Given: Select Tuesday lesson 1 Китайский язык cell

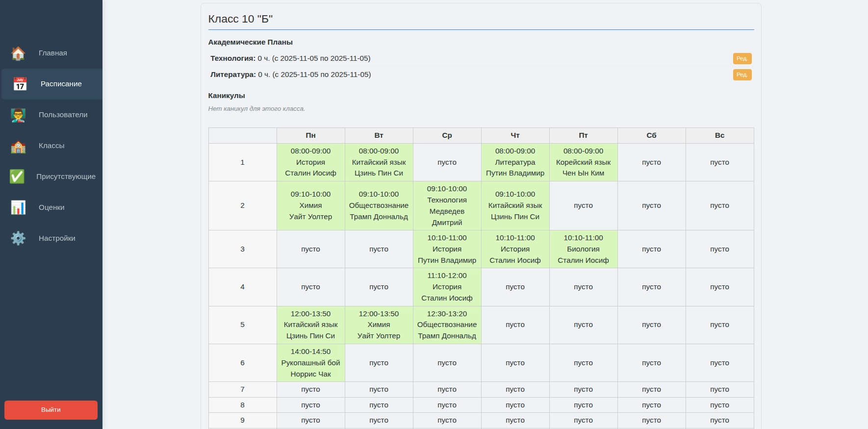Looking at the screenshot, I should tap(379, 162).
